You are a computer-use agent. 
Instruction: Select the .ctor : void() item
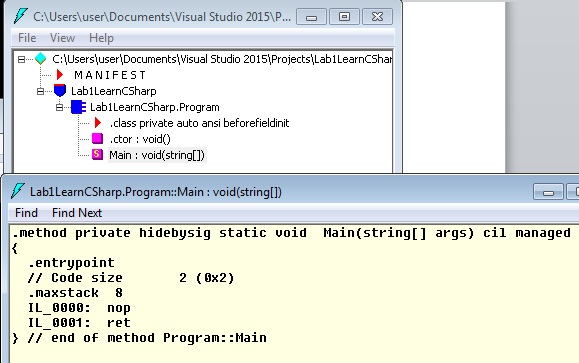pyautogui.click(x=140, y=139)
